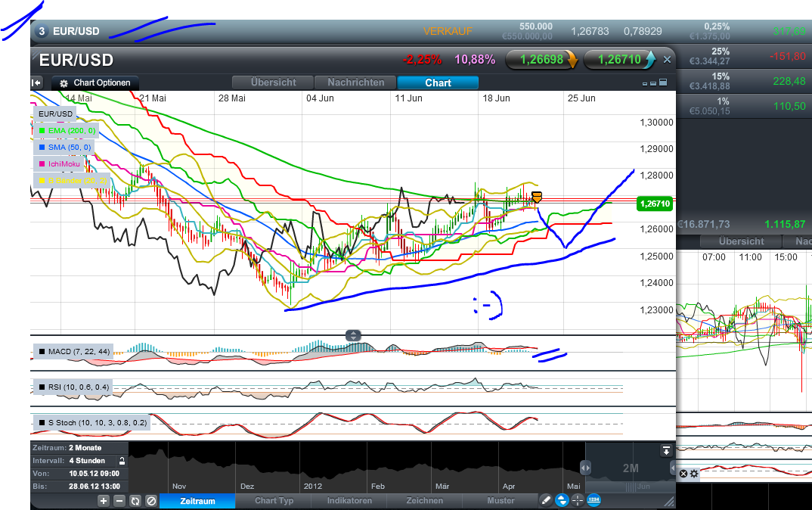
Task: Click the Zeitraum value 2 Monate
Action: pos(85,448)
